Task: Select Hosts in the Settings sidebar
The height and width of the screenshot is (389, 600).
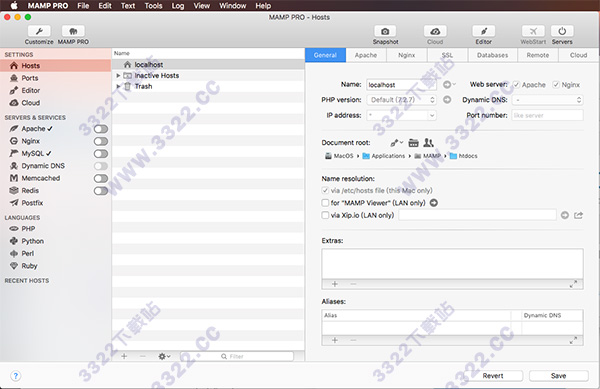Action: coord(55,66)
